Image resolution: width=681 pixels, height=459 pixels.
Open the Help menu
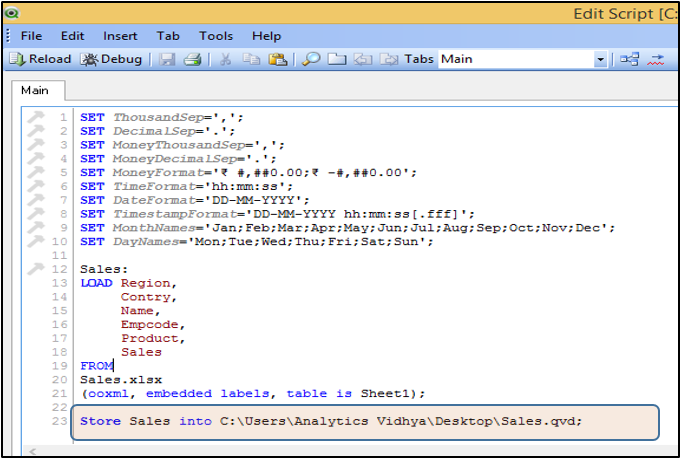click(x=266, y=35)
